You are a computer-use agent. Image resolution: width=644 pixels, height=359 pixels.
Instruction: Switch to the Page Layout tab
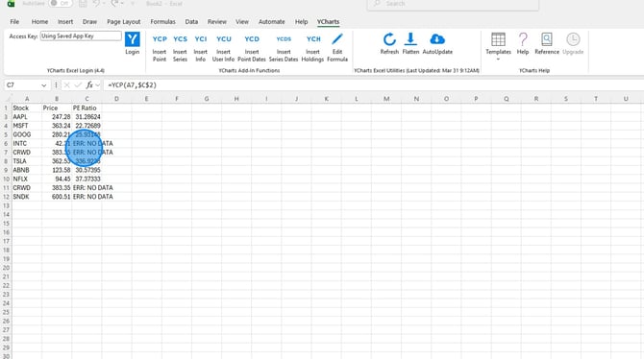click(x=124, y=21)
